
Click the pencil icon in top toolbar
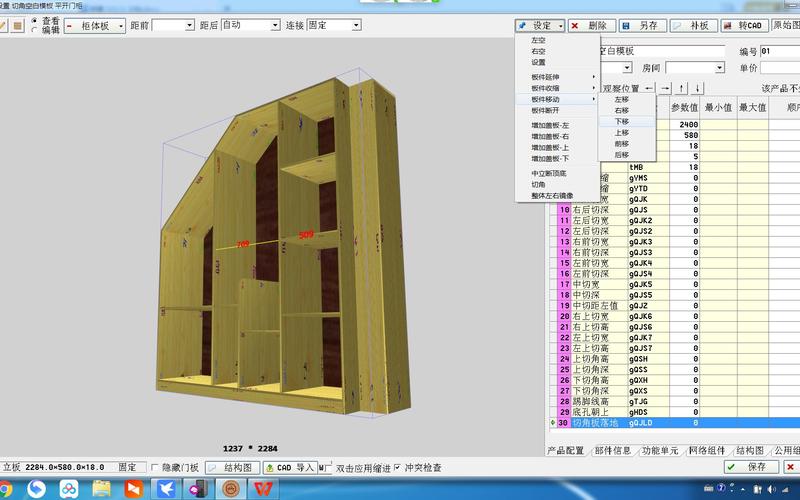(x=3, y=26)
